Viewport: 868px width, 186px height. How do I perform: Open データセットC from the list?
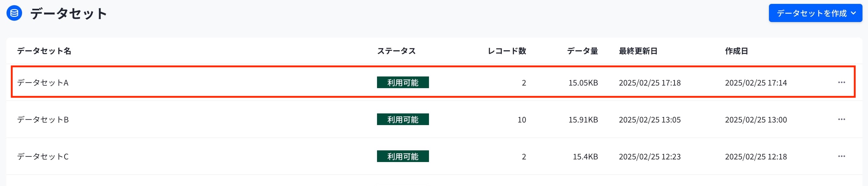pos(43,157)
